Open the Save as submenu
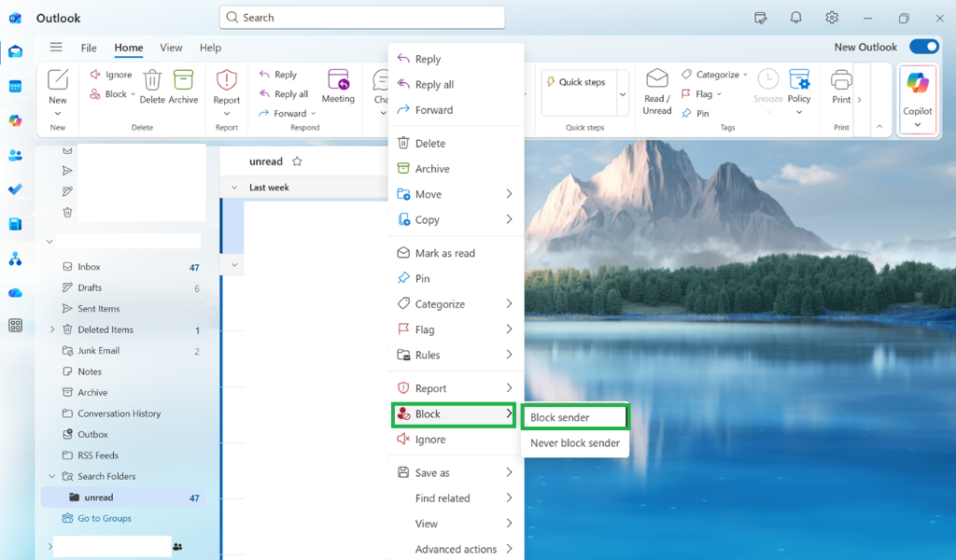This screenshot has height=560, width=956. 456,472
